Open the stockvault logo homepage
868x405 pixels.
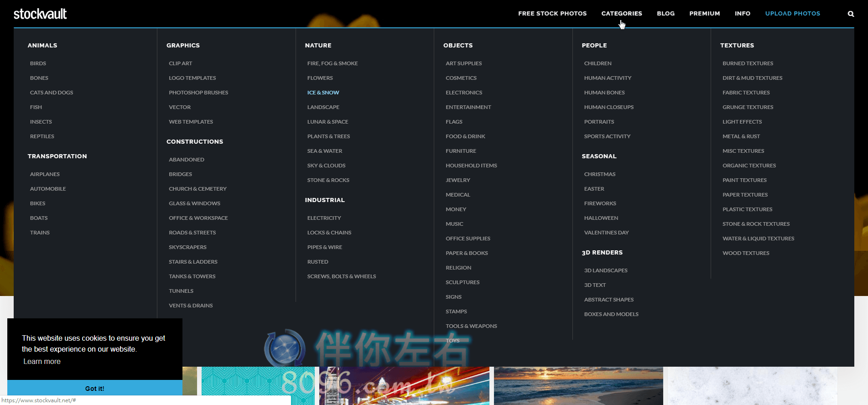40,14
